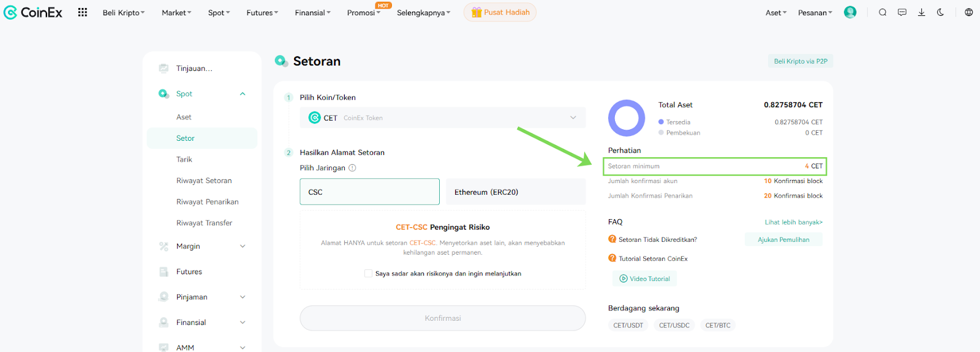This screenshot has width=980, height=352.
Task: Click the search magnifier icon
Action: (883, 12)
